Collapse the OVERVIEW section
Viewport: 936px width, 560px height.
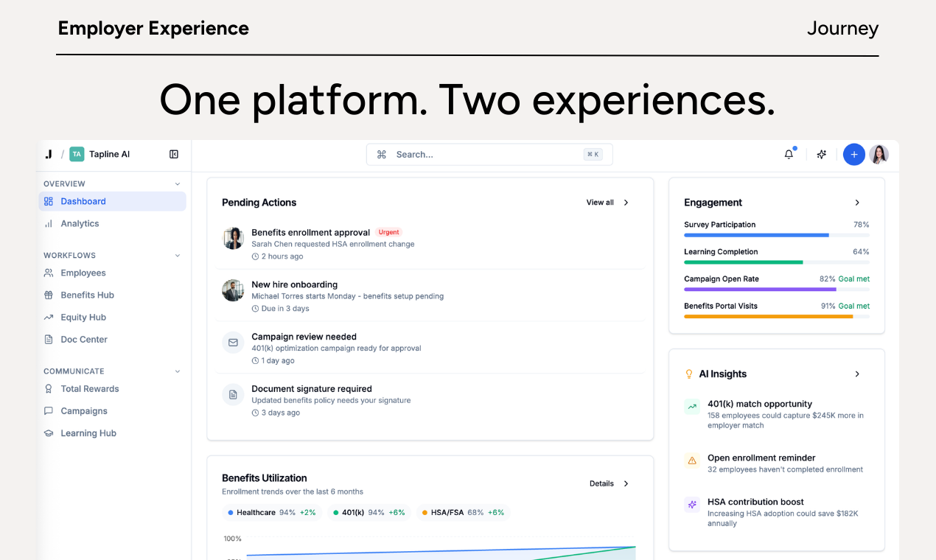[177, 183]
